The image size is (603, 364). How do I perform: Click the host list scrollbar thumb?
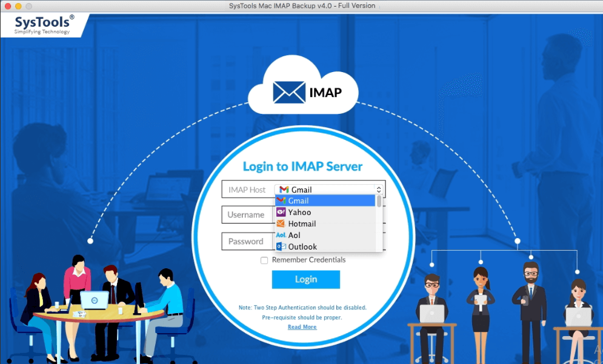coord(379,202)
